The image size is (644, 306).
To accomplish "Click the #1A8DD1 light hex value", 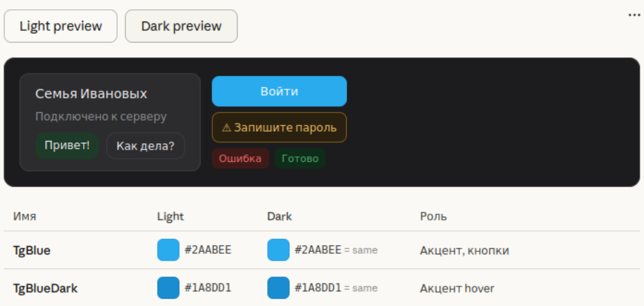I will click(x=208, y=288).
